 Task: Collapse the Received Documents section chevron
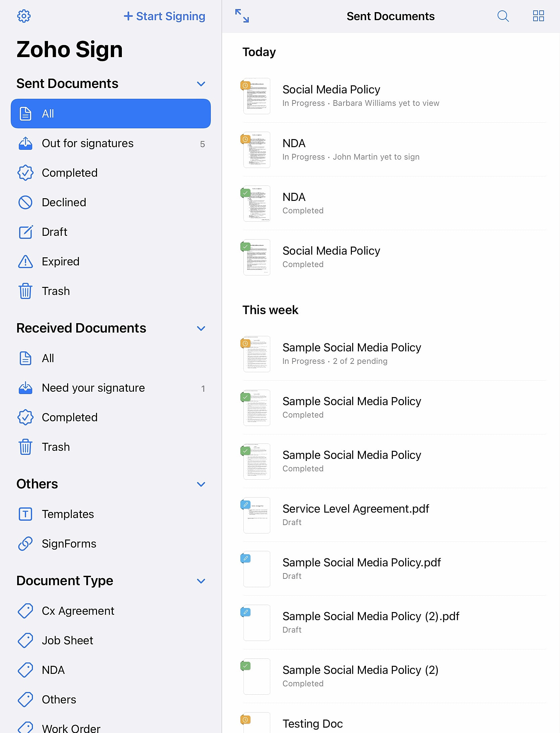click(201, 328)
